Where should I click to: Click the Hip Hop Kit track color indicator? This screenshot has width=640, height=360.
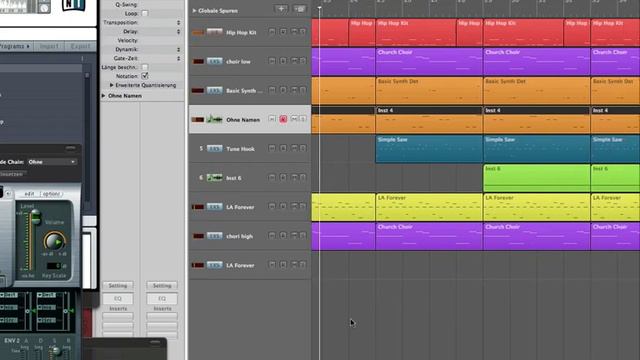click(x=198, y=32)
